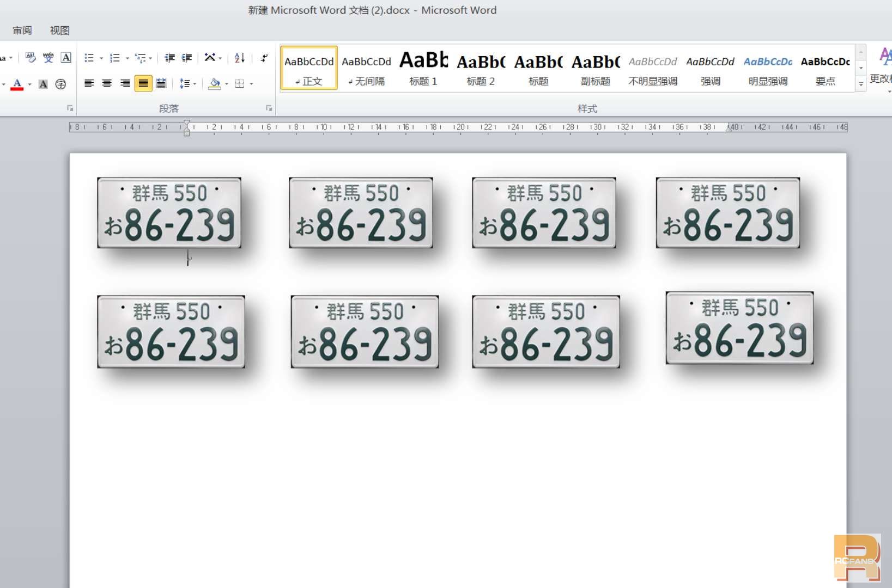Click the line spacing icon
Image resolution: width=892 pixels, height=588 pixels.
point(184,84)
